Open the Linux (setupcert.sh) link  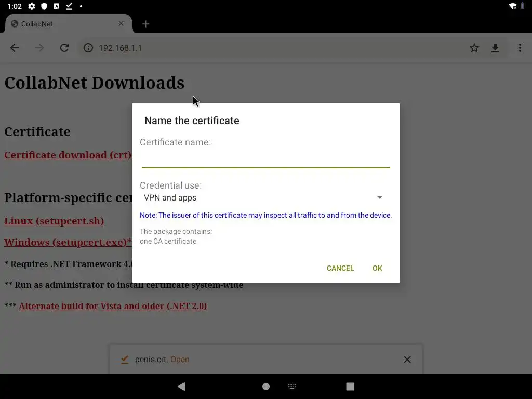pyautogui.click(x=54, y=221)
